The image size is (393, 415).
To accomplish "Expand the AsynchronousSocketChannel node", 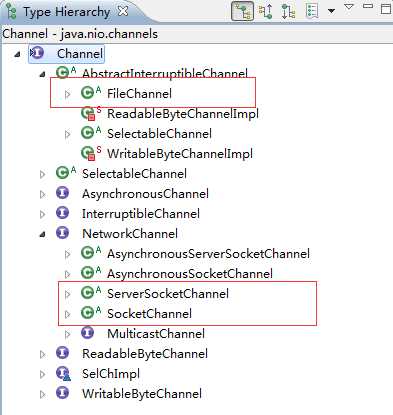I will [x=67, y=274].
